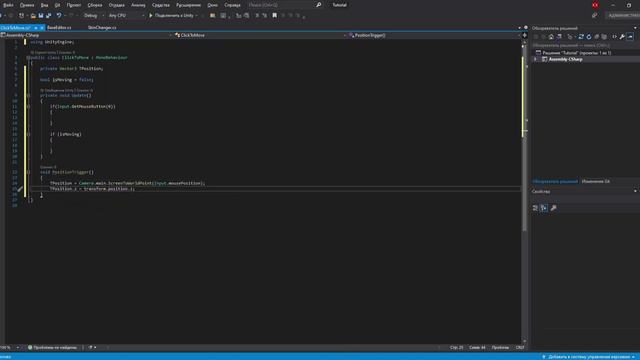Viewport: 640px width, 360px height.
Task: Click Home icon in Solution Explorer
Action: pyautogui.click(x=551, y=37)
